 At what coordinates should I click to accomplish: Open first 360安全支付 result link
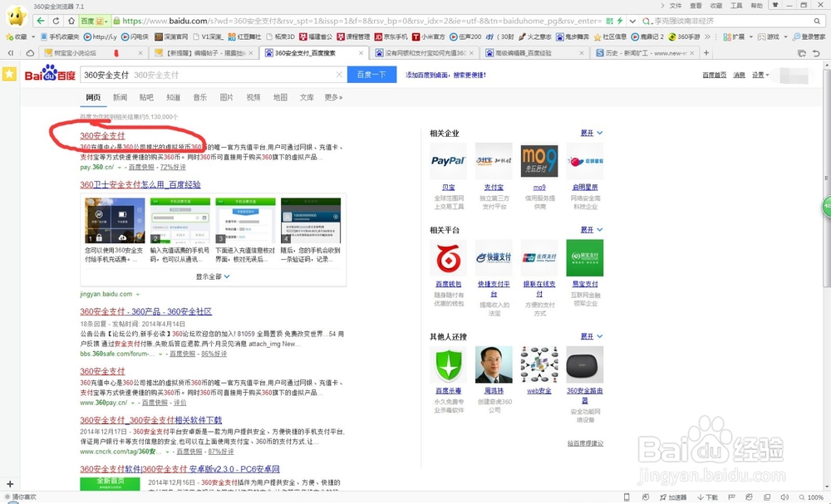coord(102,135)
